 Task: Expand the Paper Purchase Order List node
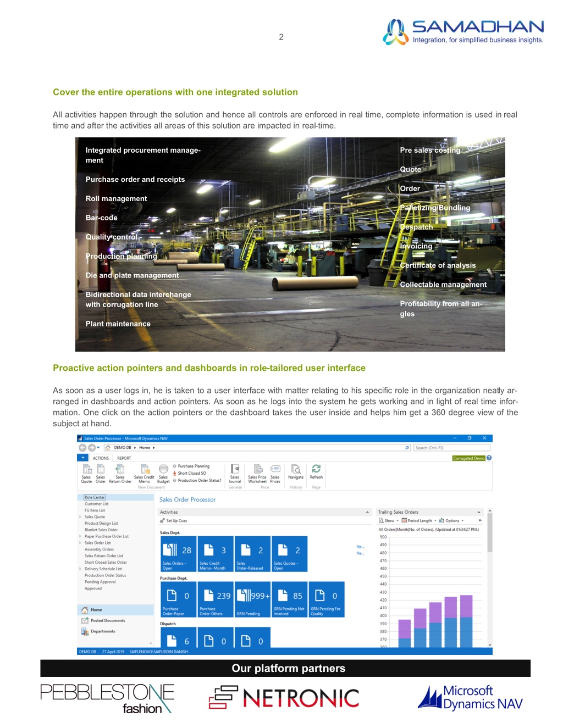pos(80,536)
